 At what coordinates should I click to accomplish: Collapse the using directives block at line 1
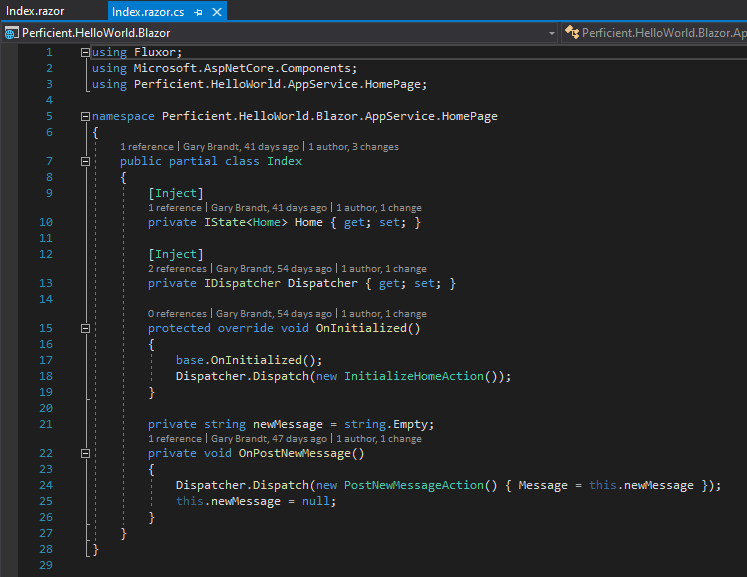point(85,52)
